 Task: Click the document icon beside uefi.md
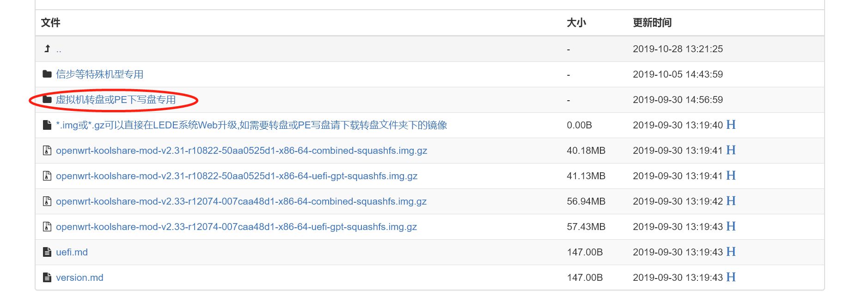click(47, 252)
